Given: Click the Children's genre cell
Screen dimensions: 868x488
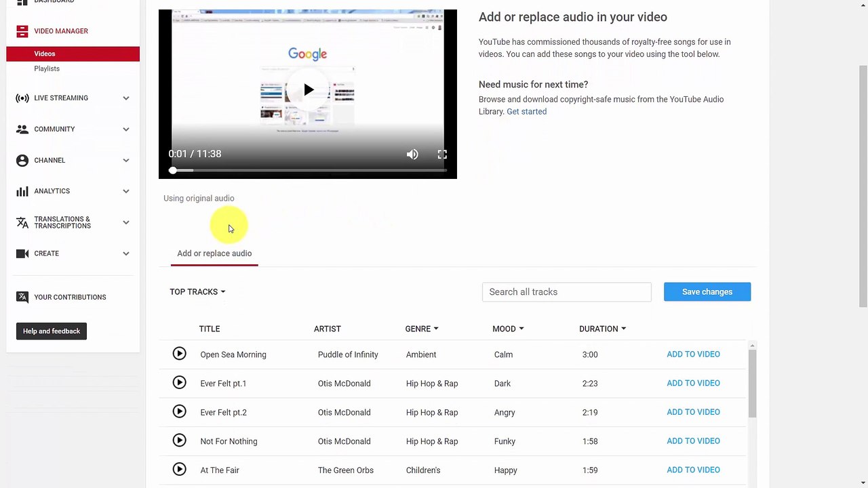Looking at the screenshot, I should click(x=423, y=470).
